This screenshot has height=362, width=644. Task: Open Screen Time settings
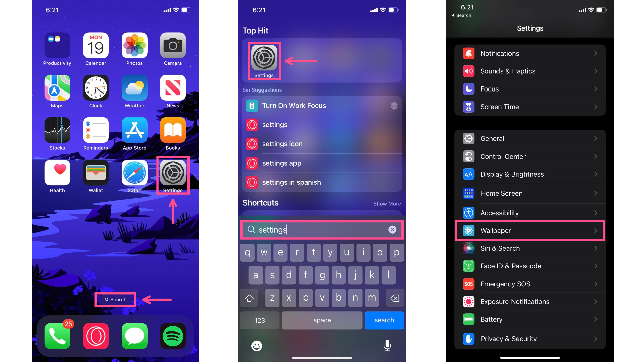point(530,107)
